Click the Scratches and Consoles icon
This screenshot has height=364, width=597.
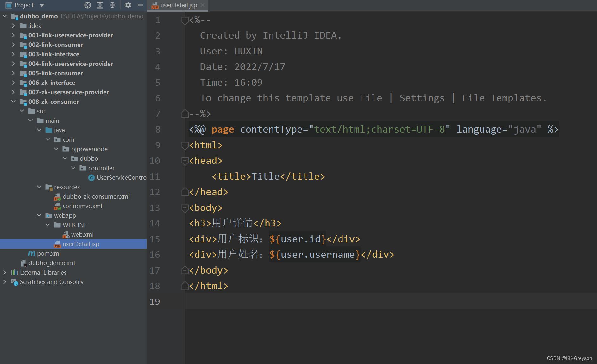coord(15,282)
